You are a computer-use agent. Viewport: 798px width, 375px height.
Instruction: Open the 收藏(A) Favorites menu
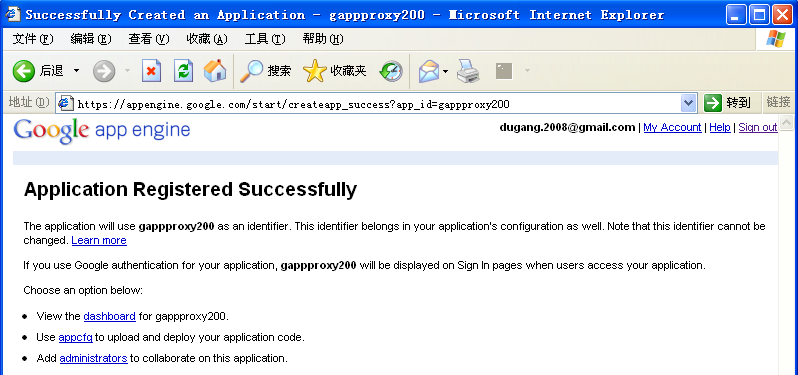pyautogui.click(x=207, y=39)
